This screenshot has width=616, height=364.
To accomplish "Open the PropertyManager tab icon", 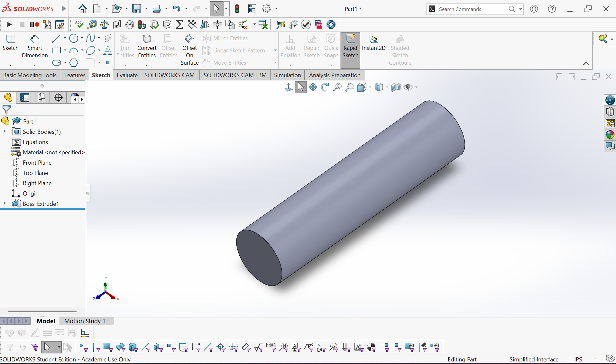I will [25, 97].
